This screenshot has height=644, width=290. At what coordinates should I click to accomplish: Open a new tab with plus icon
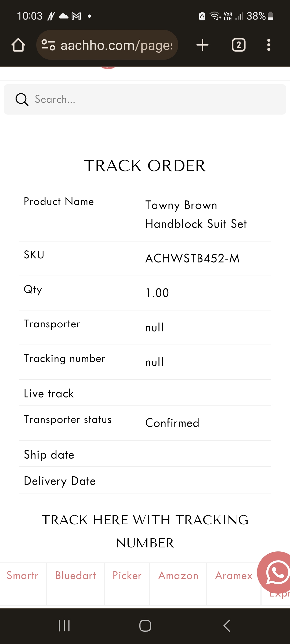tap(202, 45)
